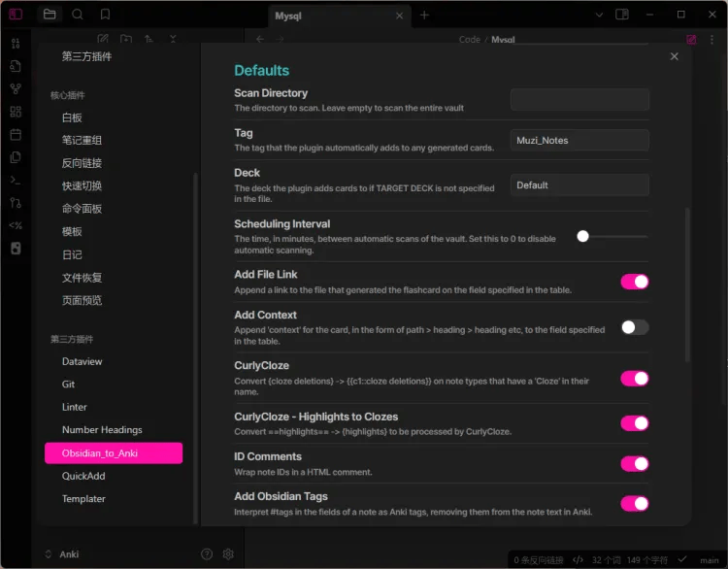
Task: Click the Scan Directory input field
Action: [579, 99]
